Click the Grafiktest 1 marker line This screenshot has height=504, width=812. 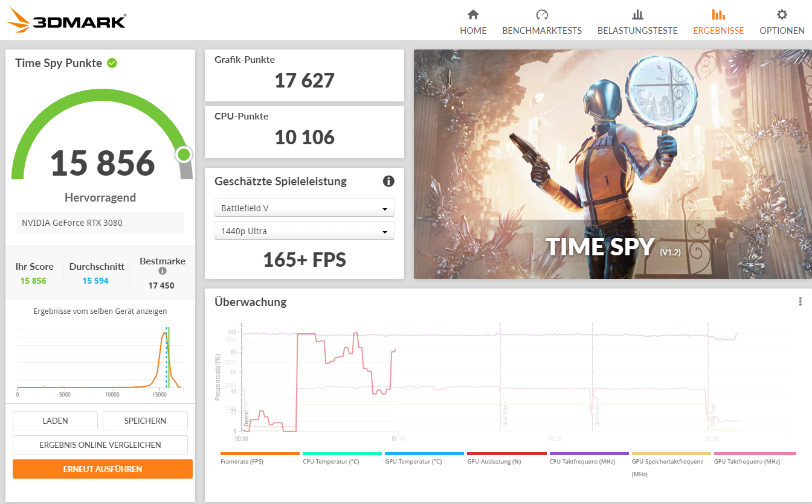(x=500, y=377)
